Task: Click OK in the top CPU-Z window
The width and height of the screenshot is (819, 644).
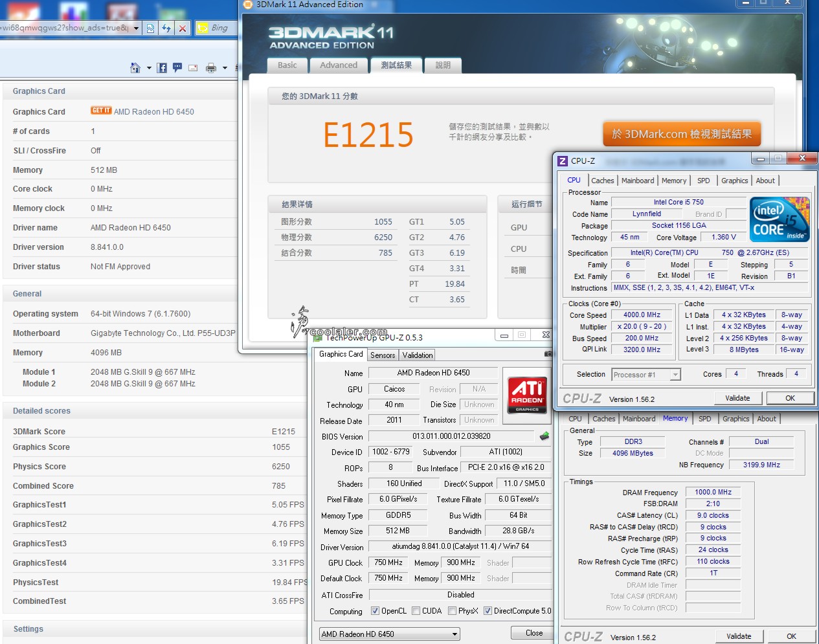Action: (x=790, y=398)
